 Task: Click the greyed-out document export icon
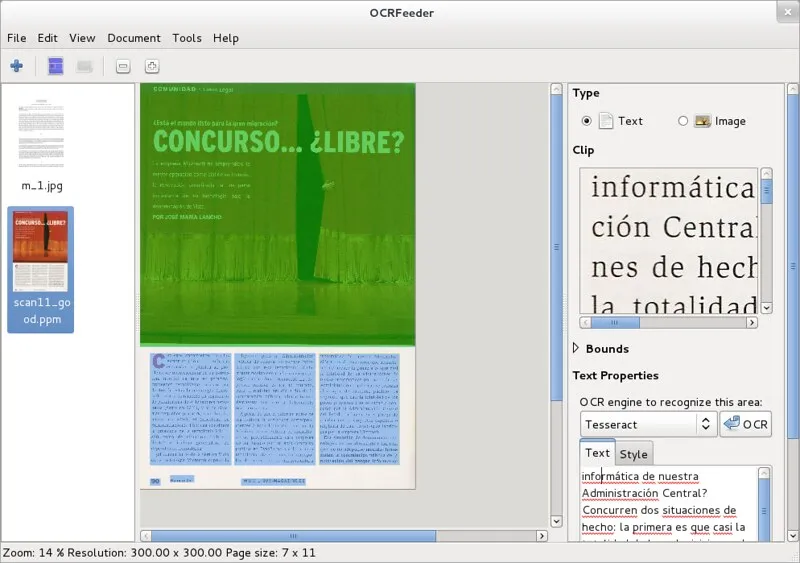pos(85,66)
